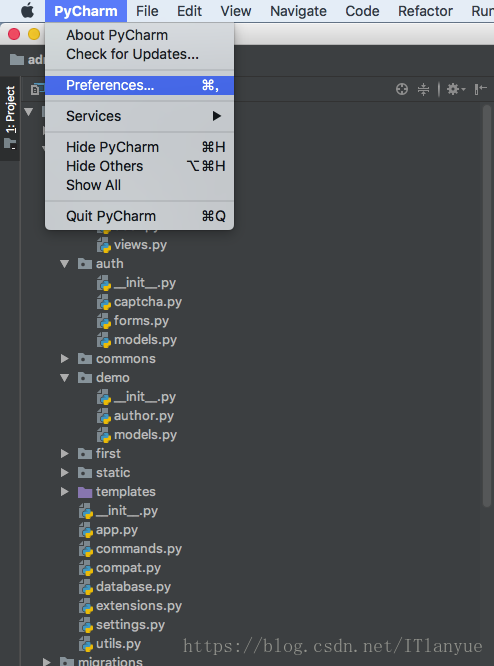The image size is (494, 666).
Task: Toggle the 1: Project side tab
Action: pos(10,119)
